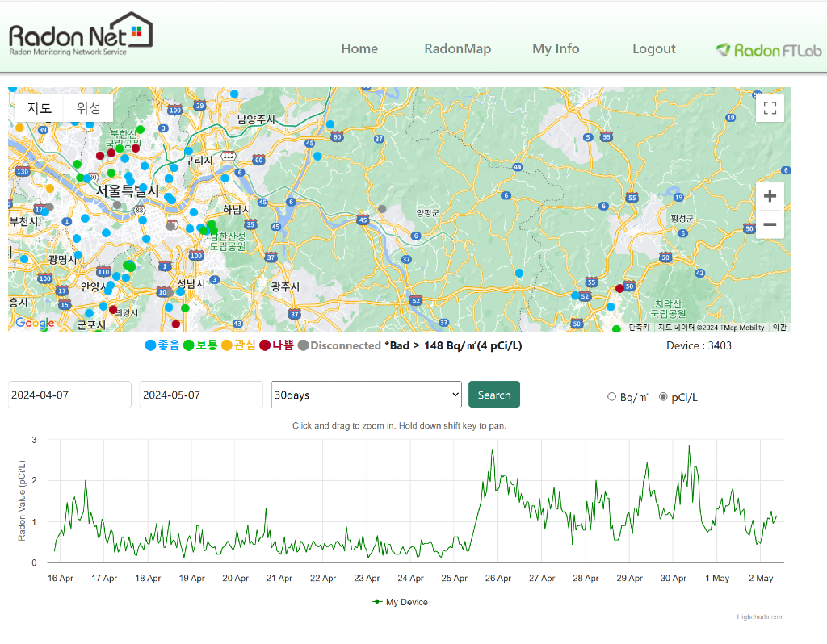The image size is (827, 644).
Task: Zoom in on the map
Action: point(769,196)
